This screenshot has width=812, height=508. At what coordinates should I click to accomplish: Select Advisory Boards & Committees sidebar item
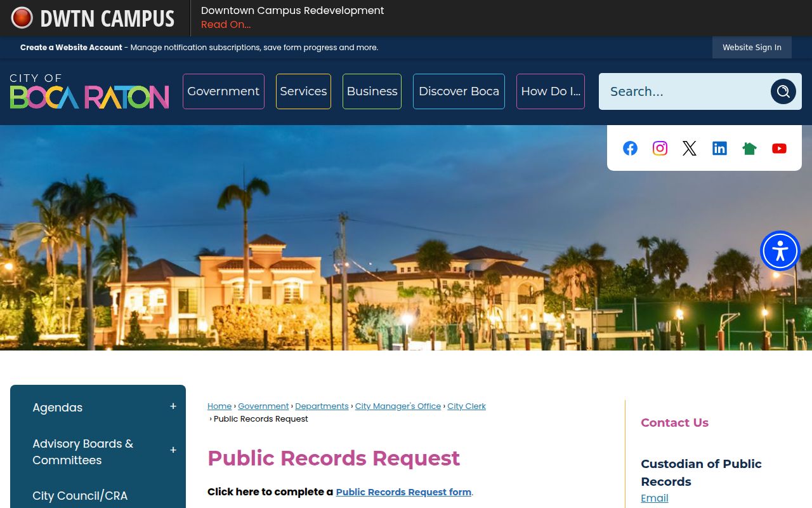point(83,452)
